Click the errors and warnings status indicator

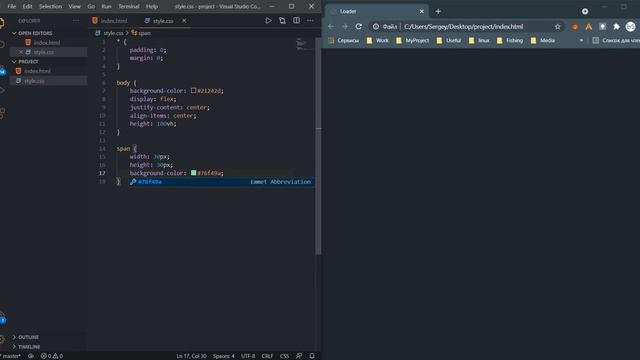click(x=52, y=356)
